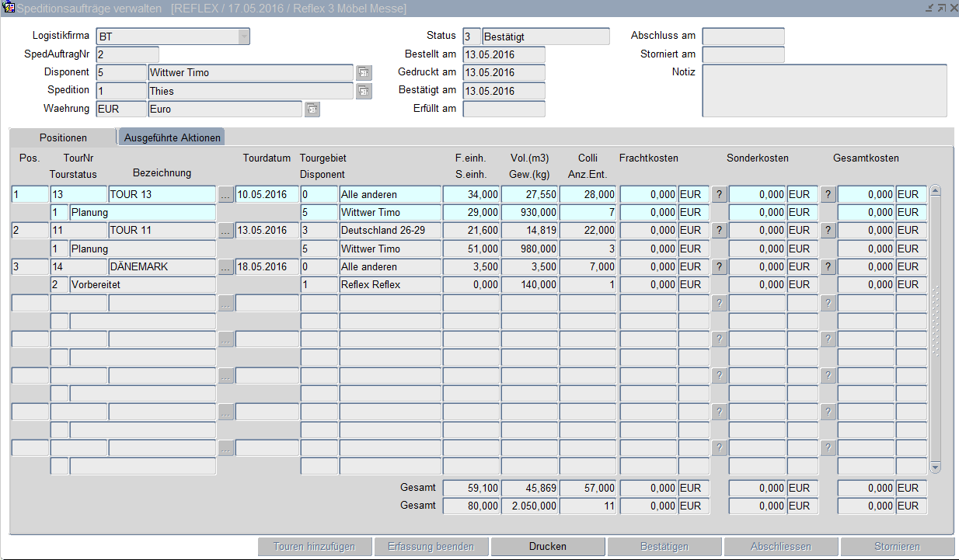959x560 pixels.
Task: Click Sonderkosten question mark for TOUR 13
Action: pyautogui.click(x=828, y=194)
